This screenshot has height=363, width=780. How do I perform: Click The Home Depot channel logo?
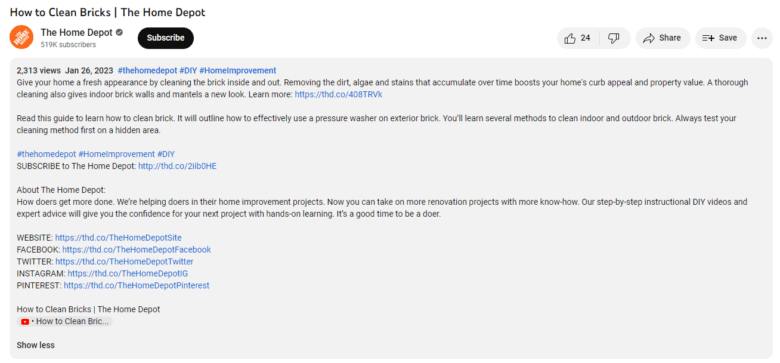point(21,37)
